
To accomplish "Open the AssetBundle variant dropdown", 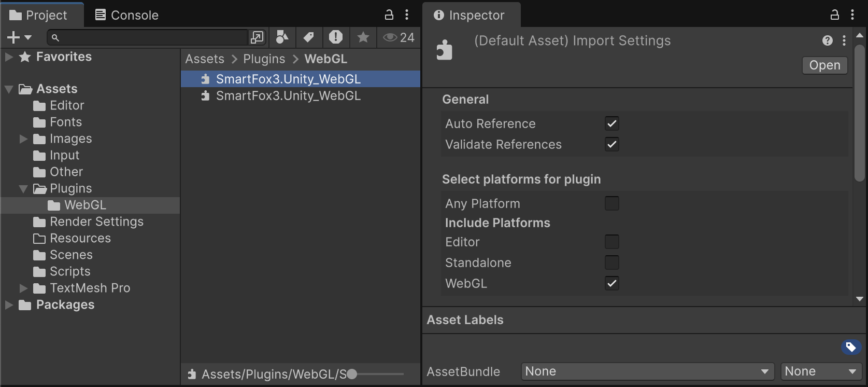I will 821,371.
